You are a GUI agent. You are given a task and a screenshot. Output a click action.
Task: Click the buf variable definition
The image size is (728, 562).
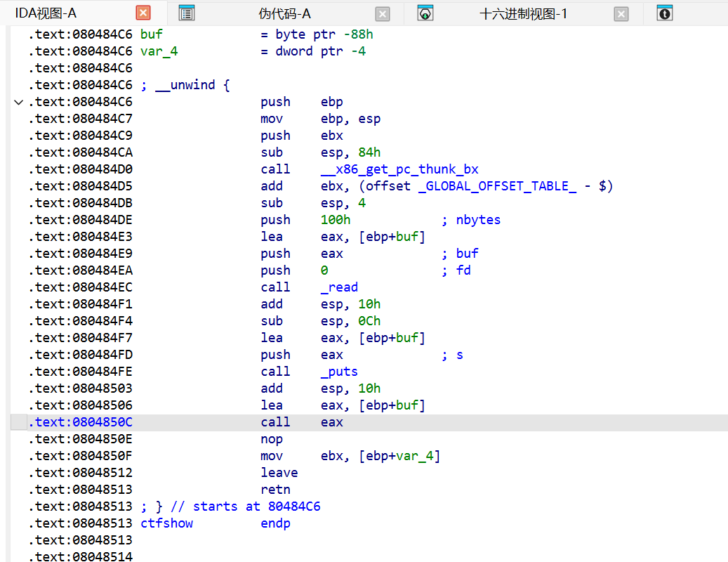pyautogui.click(x=152, y=34)
